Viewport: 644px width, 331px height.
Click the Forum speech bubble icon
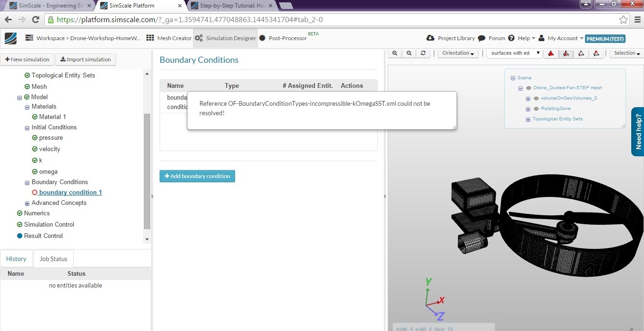[x=482, y=38]
